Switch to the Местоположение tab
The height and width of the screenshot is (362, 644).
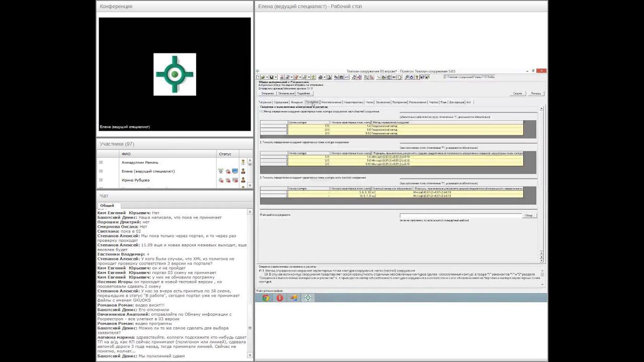coord(332,102)
